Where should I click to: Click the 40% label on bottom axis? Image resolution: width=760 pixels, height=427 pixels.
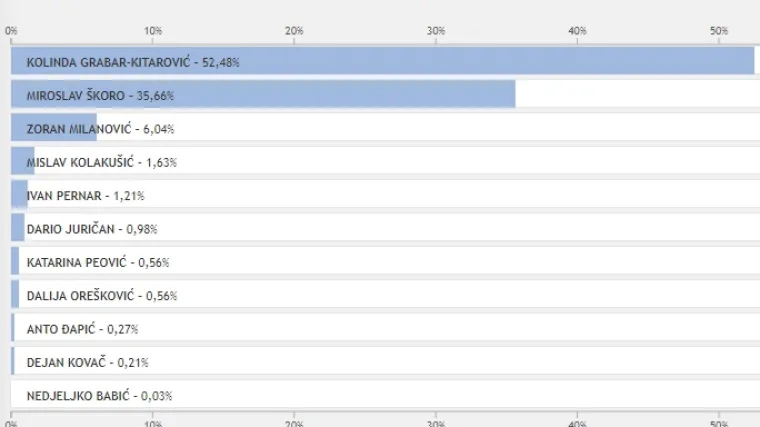tap(577, 422)
